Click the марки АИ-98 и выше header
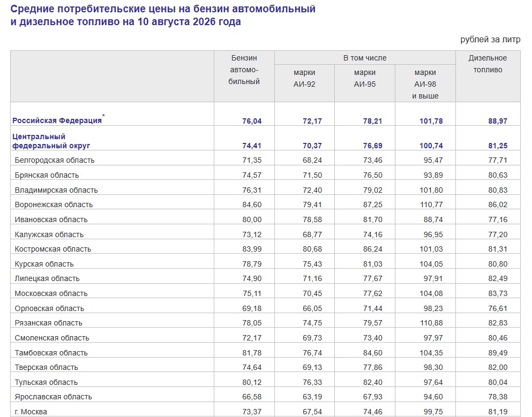This screenshot has height=417, width=532. tap(425, 84)
